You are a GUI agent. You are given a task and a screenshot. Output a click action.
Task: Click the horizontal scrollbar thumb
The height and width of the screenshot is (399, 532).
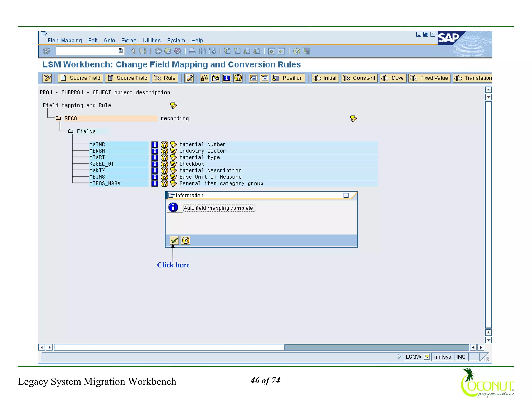tap(169, 347)
